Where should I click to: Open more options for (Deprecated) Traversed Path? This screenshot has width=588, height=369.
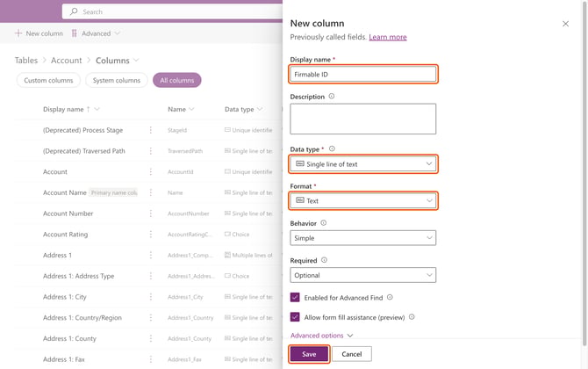pos(151,151)
